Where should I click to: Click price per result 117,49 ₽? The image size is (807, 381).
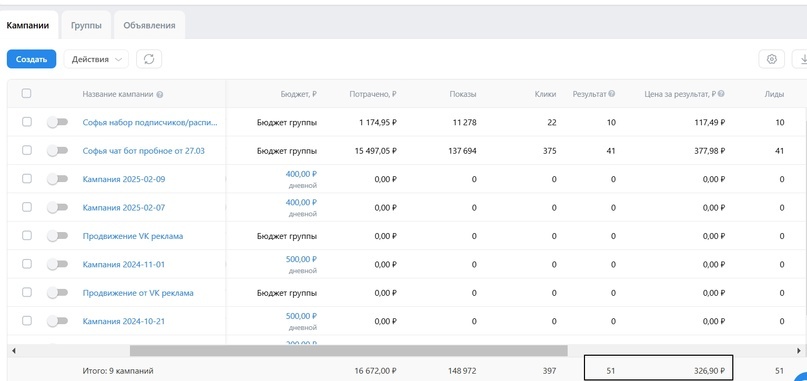pos(709,123)
